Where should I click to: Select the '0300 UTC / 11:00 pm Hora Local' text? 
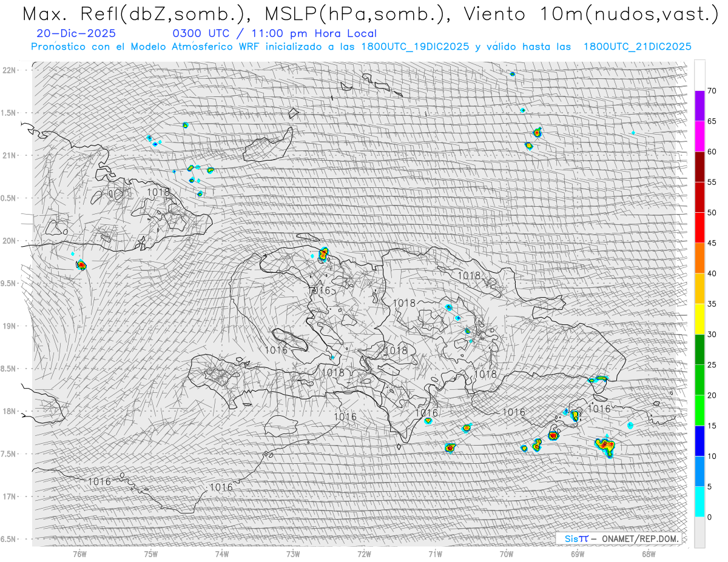pos(274,34)
